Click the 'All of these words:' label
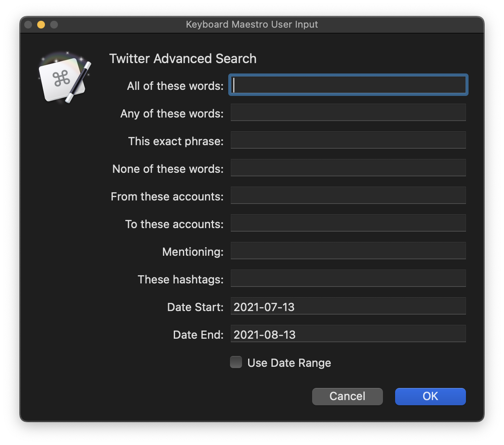This screenshot has height=445, width=504. click(175, 86)
